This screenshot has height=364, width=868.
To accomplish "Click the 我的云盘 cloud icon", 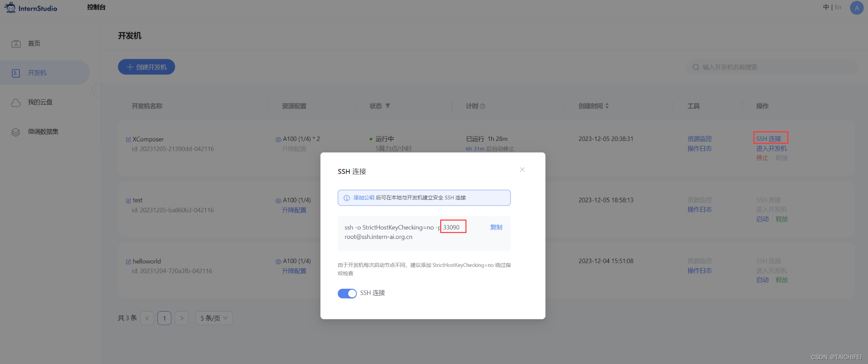I will pos(16,103).
